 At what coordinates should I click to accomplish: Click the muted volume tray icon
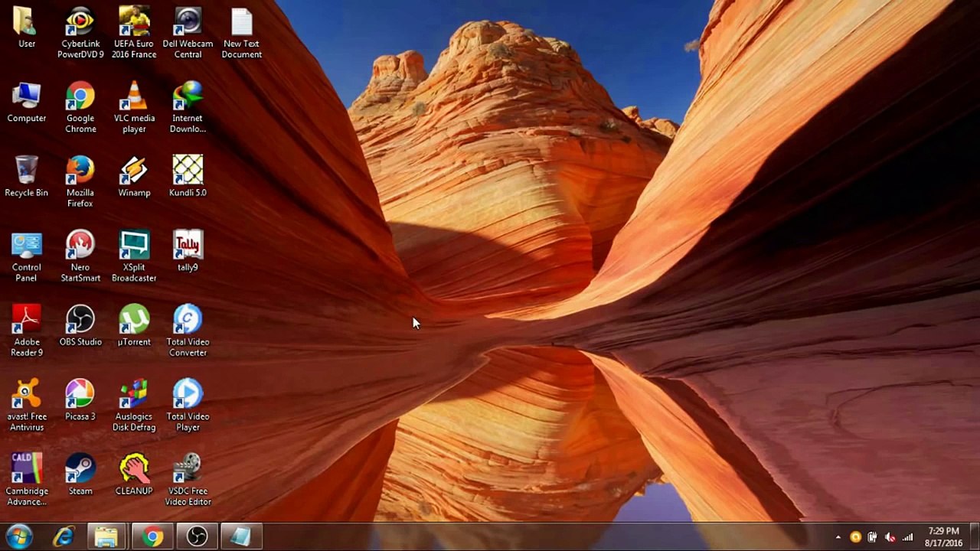[x=890, y=537]
